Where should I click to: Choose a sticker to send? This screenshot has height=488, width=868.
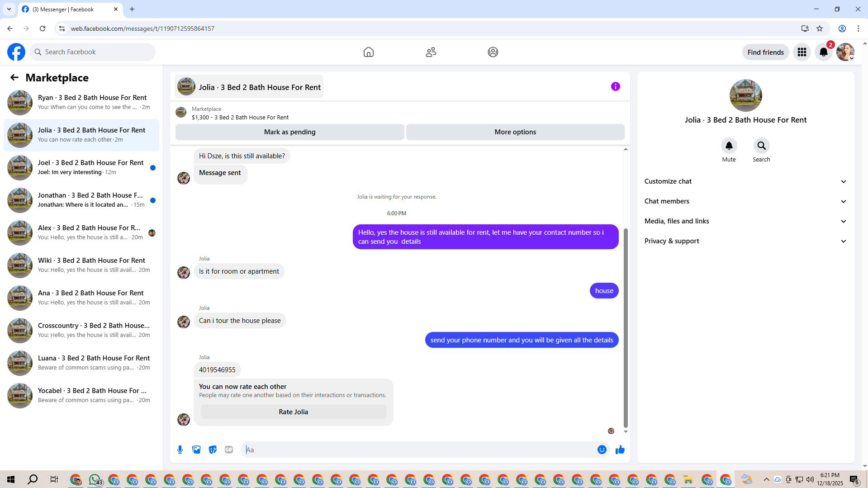[213, 450]
